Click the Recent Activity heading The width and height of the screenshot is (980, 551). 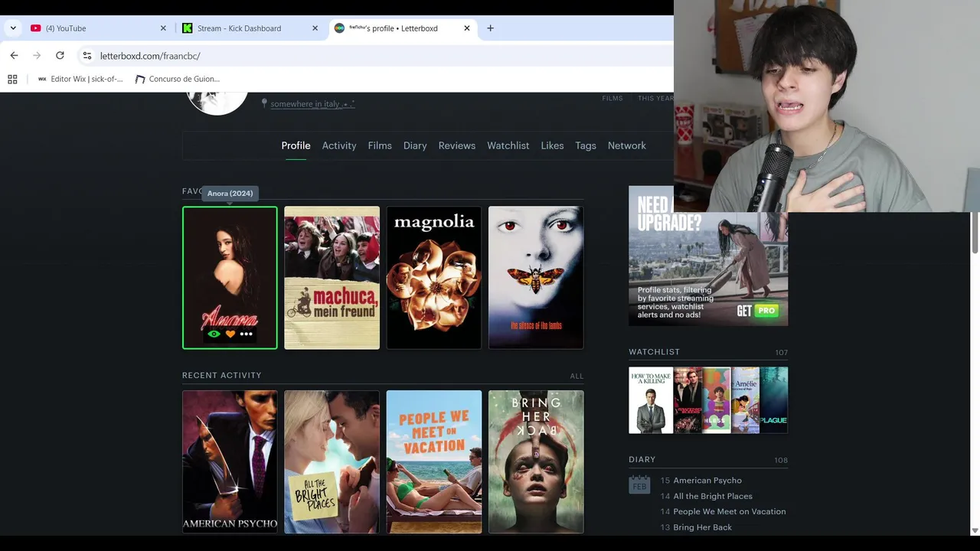222,375
